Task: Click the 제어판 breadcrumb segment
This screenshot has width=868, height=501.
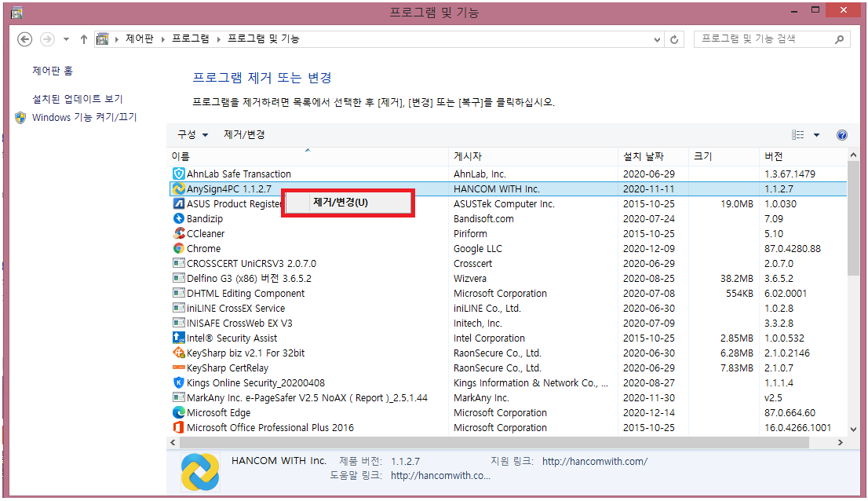Action: click(x=140, y=38)
